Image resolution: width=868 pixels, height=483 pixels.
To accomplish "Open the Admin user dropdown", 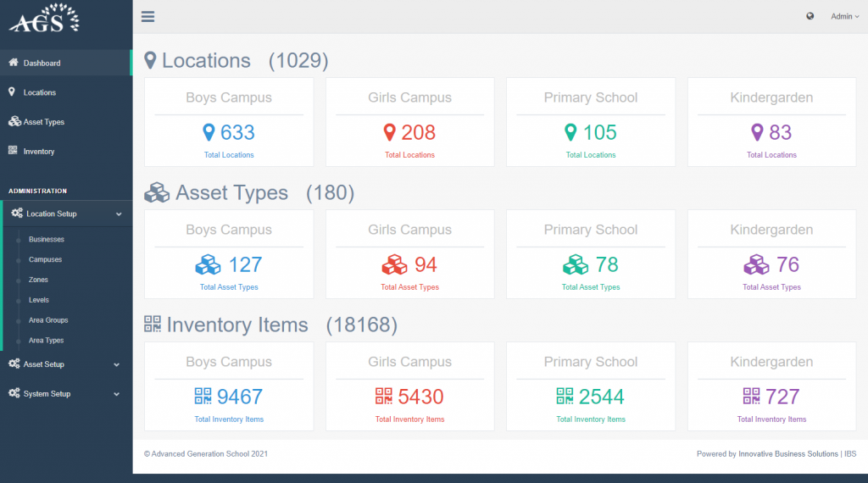I will pos(844,16).
